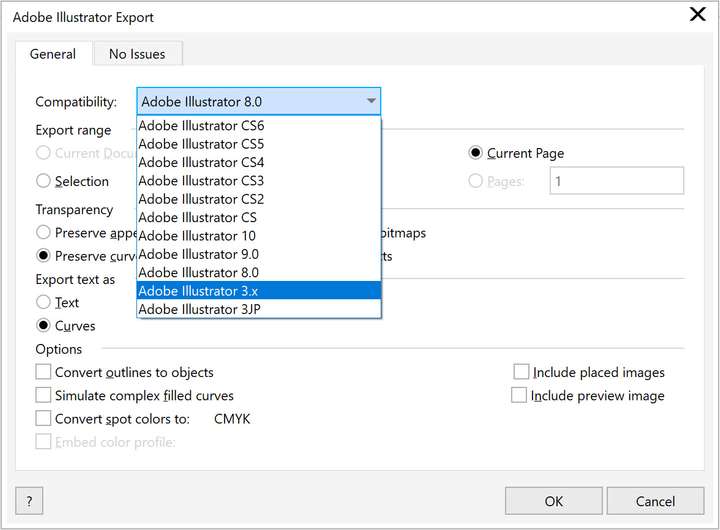
Task: Select the Selection export range radio
Action: tap(43, 181)
